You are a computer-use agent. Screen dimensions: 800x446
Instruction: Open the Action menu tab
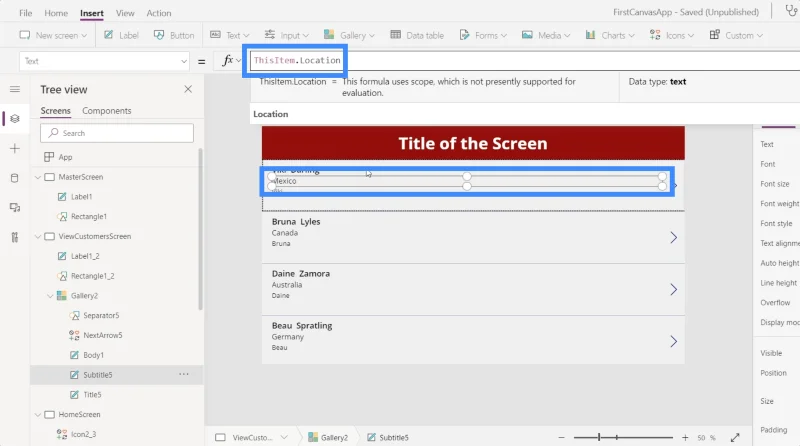point(159,13)
